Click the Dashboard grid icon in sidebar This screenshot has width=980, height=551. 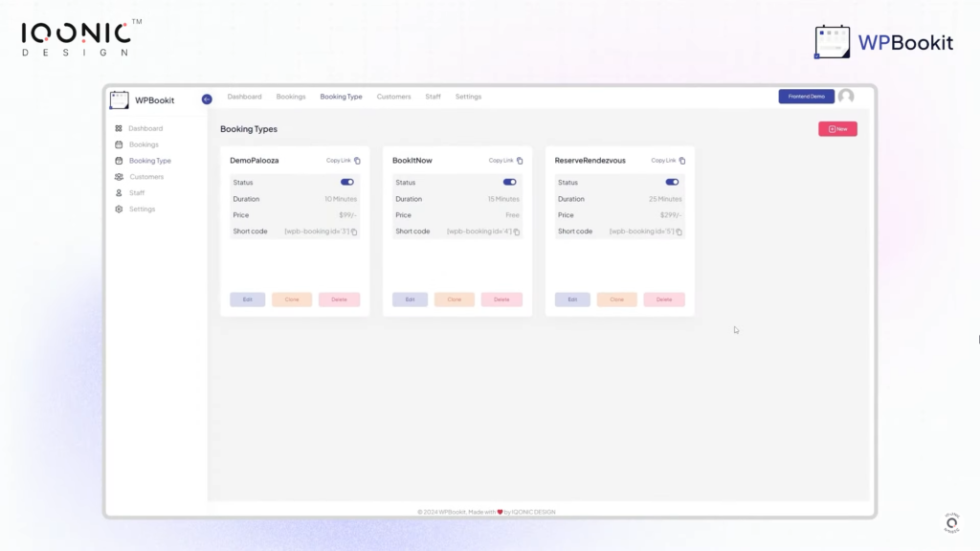click(119, 129)
